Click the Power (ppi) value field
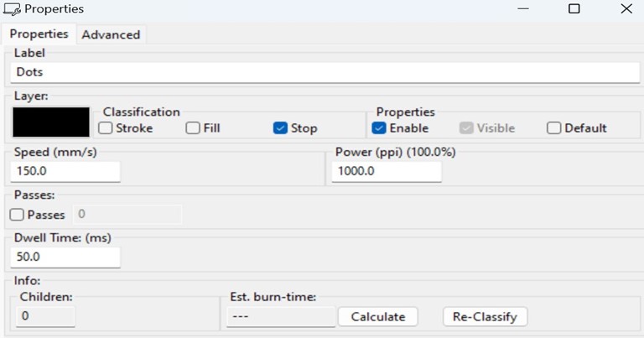644x338 pixels. (387, 171)
